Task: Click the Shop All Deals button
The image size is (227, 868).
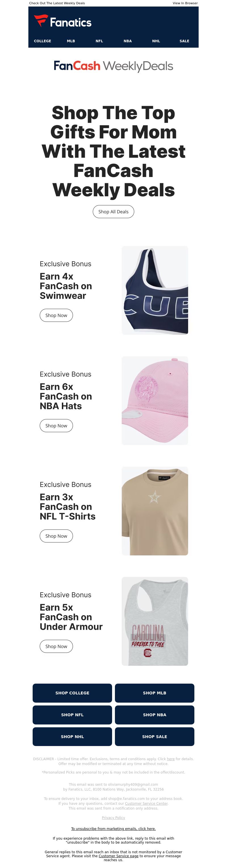Action: (x=113, y=212)
